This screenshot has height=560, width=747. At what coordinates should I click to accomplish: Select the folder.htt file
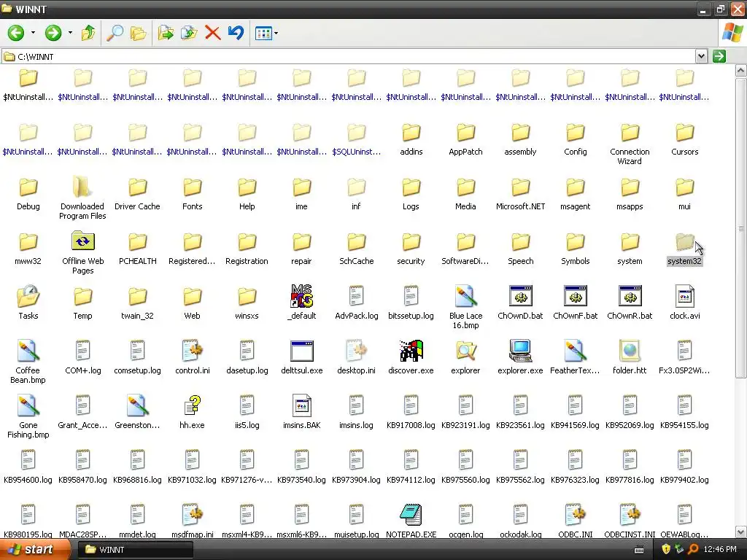[630, 357]
